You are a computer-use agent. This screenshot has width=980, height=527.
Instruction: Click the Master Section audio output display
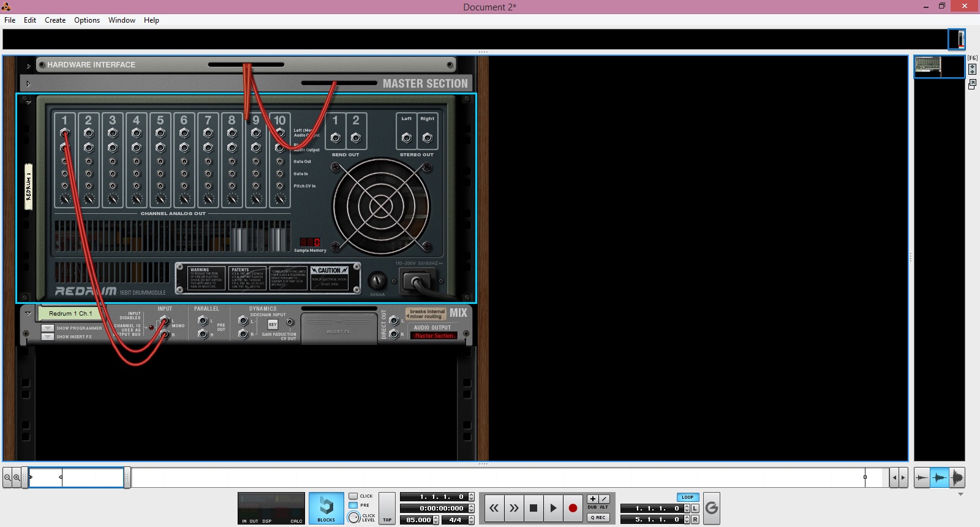(x=434, y=336)
